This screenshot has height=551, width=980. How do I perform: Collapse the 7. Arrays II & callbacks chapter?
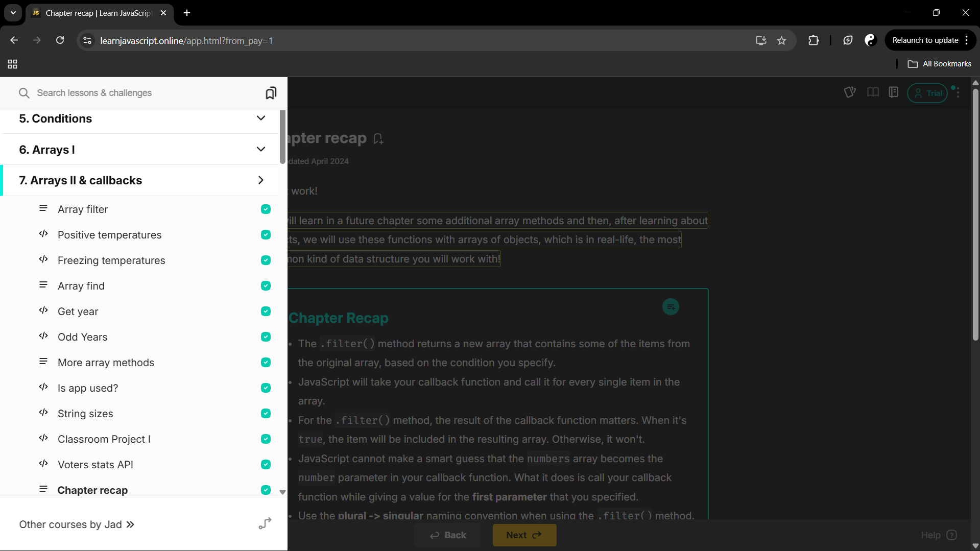[x=260, y=180]
